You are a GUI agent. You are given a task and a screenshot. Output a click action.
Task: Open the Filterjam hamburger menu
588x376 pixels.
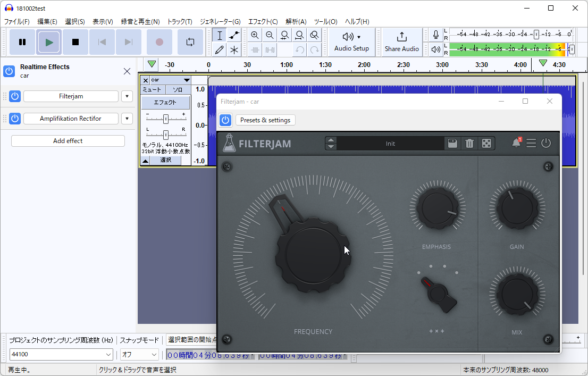point(531,143)
